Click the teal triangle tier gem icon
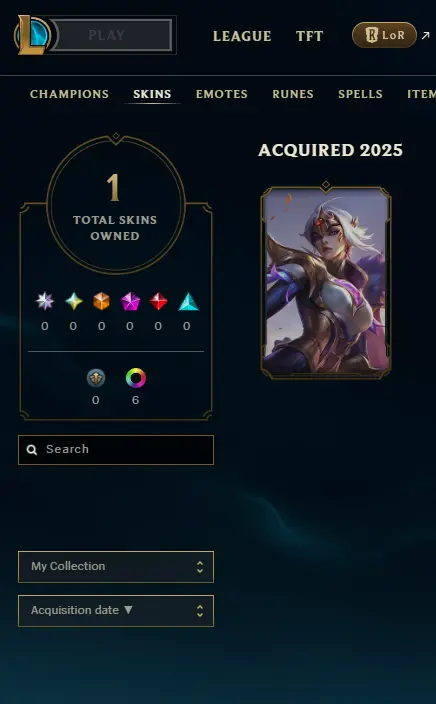The height and width of the screenshot is (704, 436). point(188,301)
